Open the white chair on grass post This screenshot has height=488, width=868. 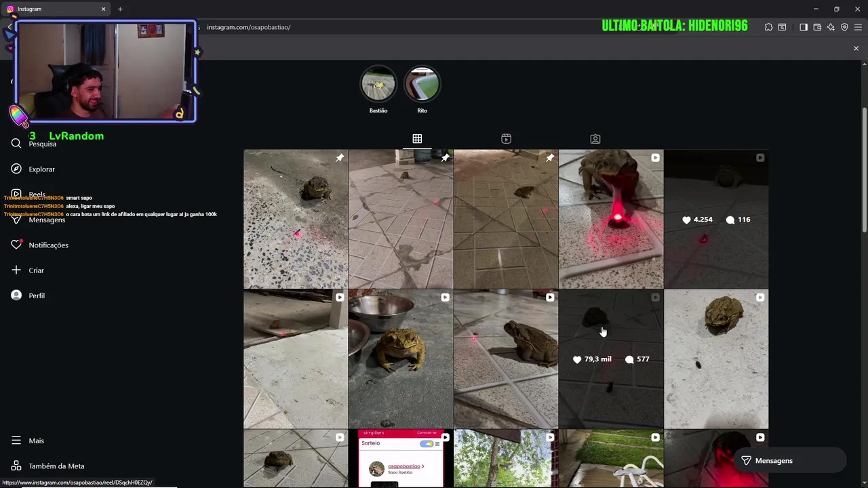(611, 458)
